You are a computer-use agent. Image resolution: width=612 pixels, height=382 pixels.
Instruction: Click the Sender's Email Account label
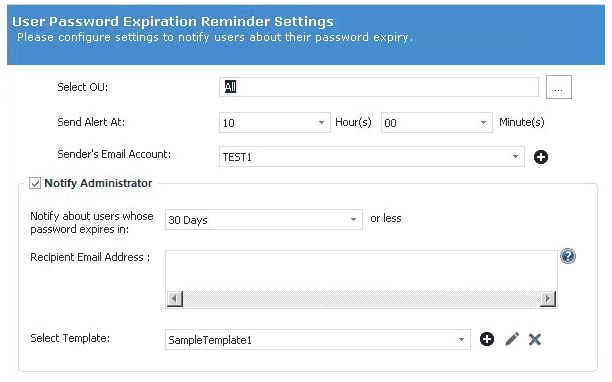coord(114,154)
